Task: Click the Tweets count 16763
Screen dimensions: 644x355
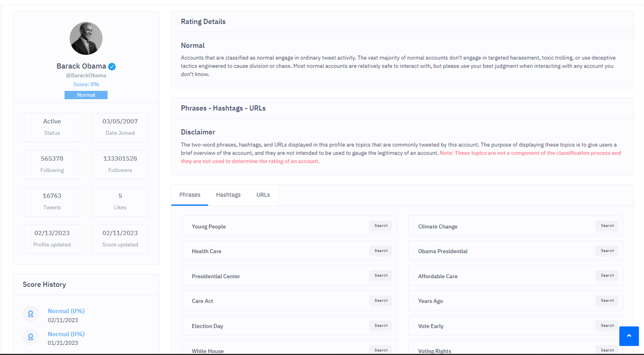Action: pyautogui.click(x=52, y=196)
